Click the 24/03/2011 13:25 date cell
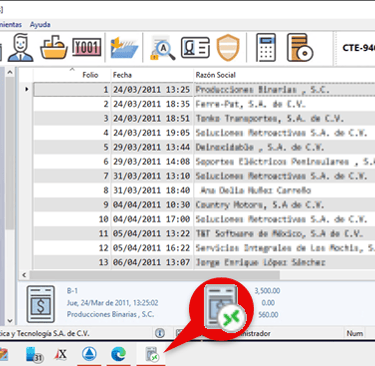This screenshot has width=375, height=366. tap(152, 90)
